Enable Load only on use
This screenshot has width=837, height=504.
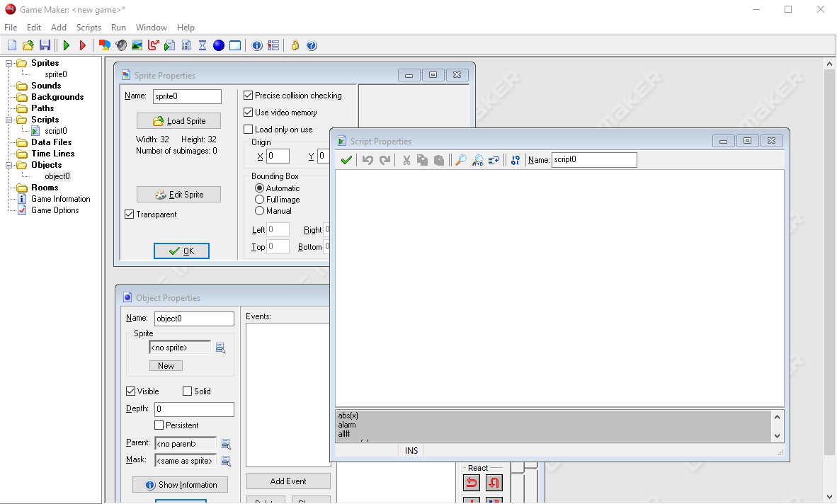pos(249,130)
